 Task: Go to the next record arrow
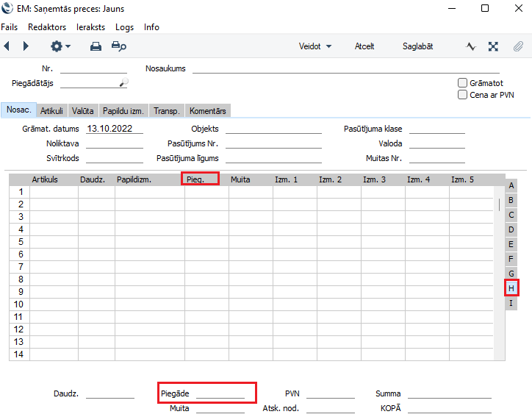click(26, 46)
